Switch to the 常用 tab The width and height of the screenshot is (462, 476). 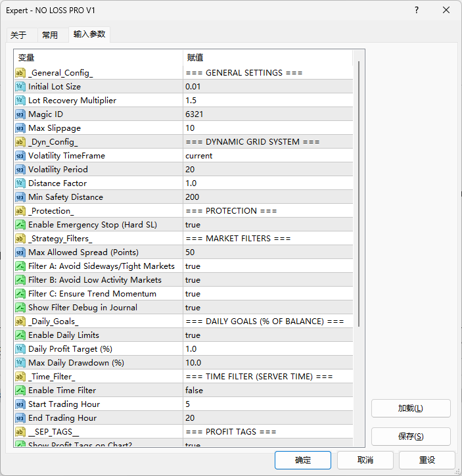(50, 36)
